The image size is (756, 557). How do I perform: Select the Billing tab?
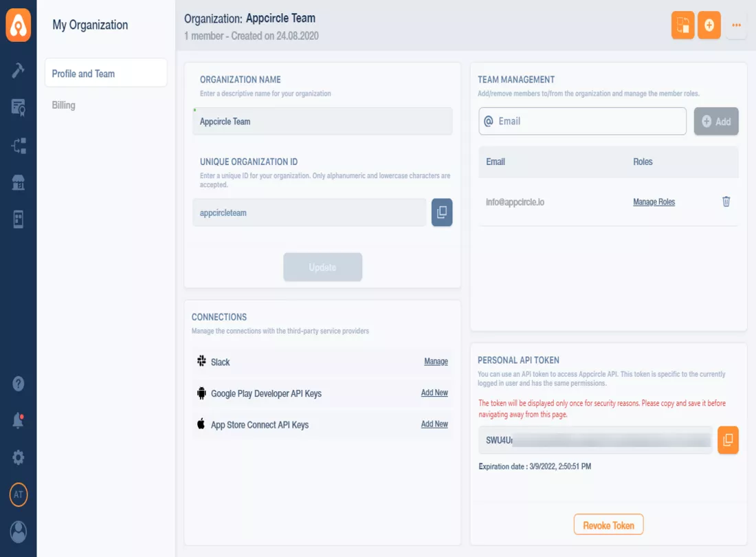click(64, 105)
